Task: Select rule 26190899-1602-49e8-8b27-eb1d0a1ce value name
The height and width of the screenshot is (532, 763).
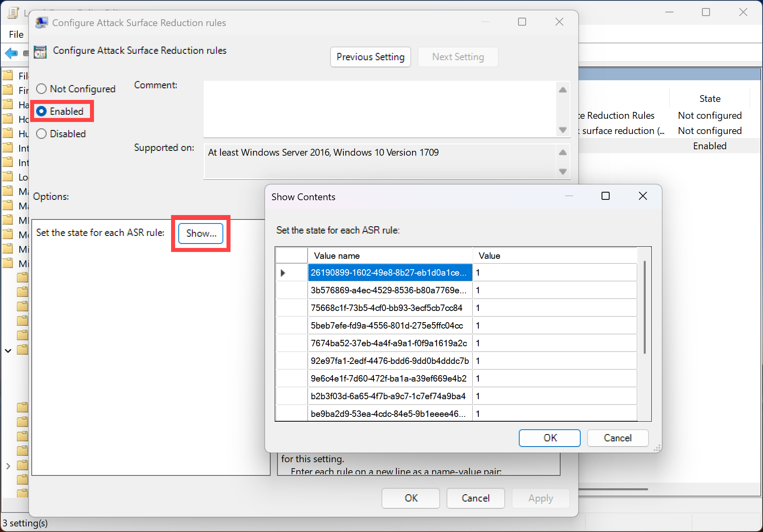Action: click(390, 272)
